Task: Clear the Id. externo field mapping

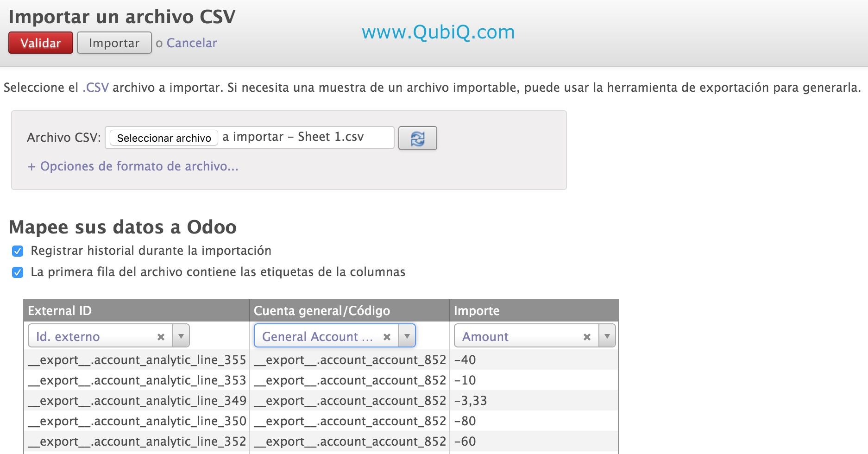Action: click(x=161, y=337)
